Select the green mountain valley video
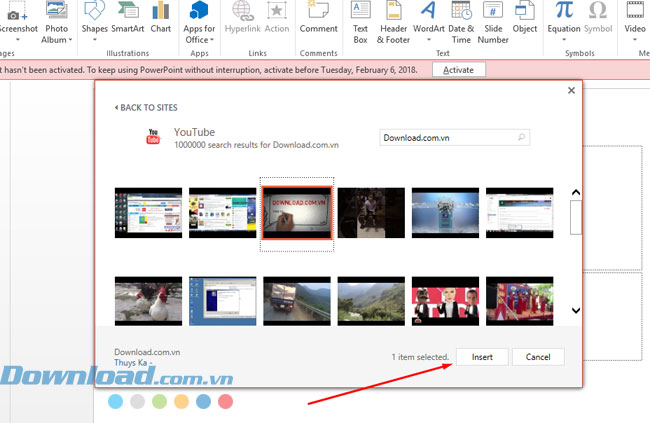650x423 pixels. tap(371, 301)
